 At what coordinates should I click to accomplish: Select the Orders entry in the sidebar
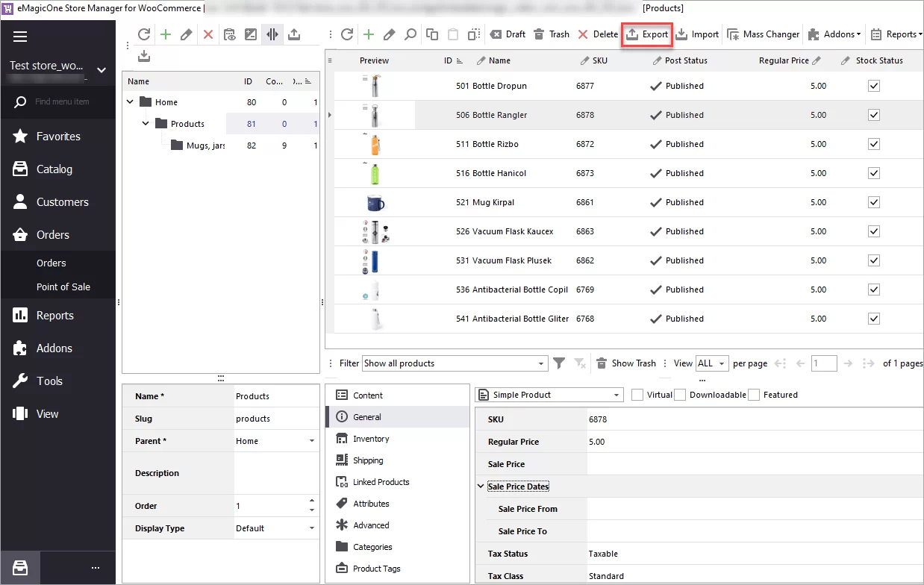click(51, 234)
